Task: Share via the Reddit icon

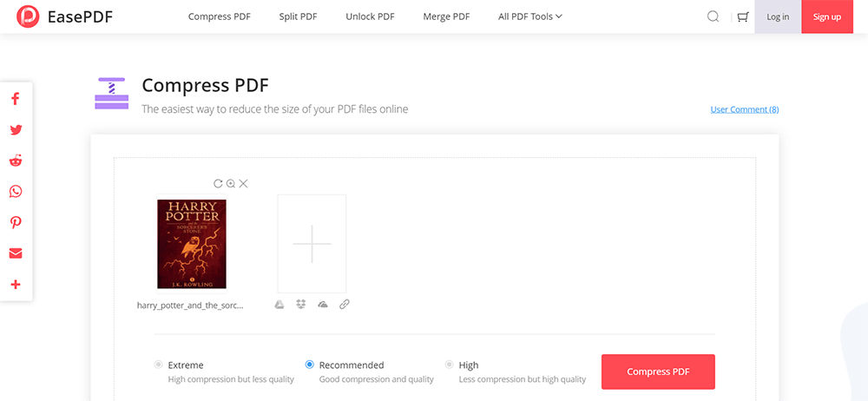Action: point(16,161)
